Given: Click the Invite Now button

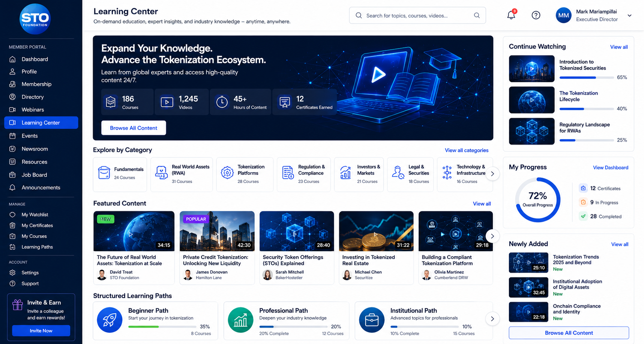Looking at the screenshot, I should [41, 331].
